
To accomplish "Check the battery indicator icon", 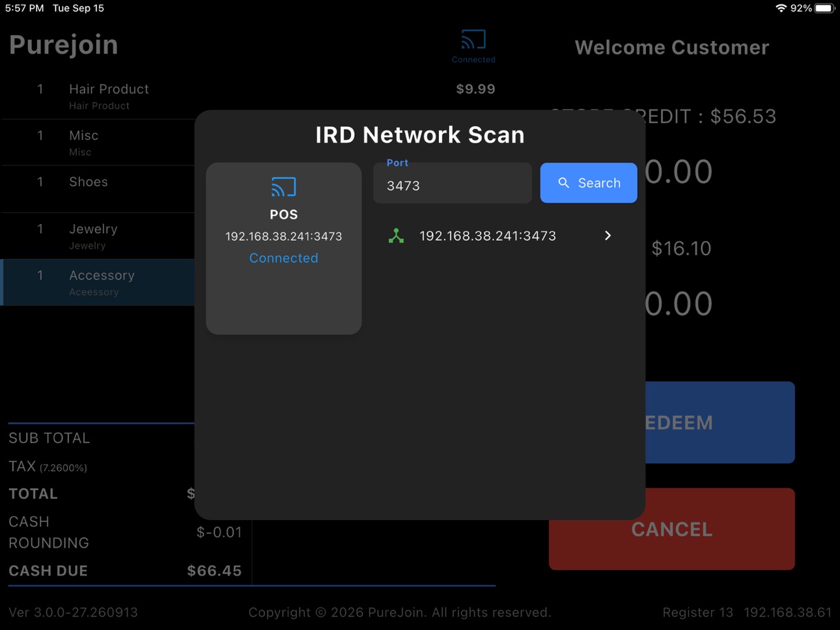I will coord(824,8).
